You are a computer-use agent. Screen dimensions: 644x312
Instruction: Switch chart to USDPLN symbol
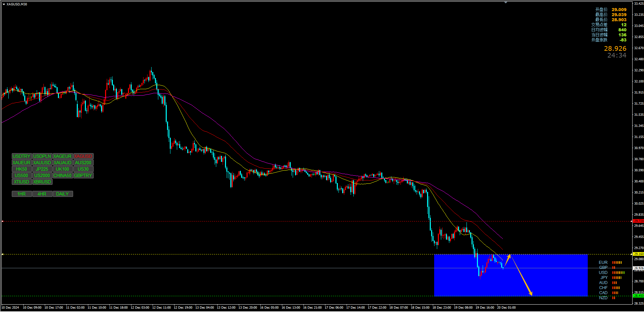tap(42, 156)
